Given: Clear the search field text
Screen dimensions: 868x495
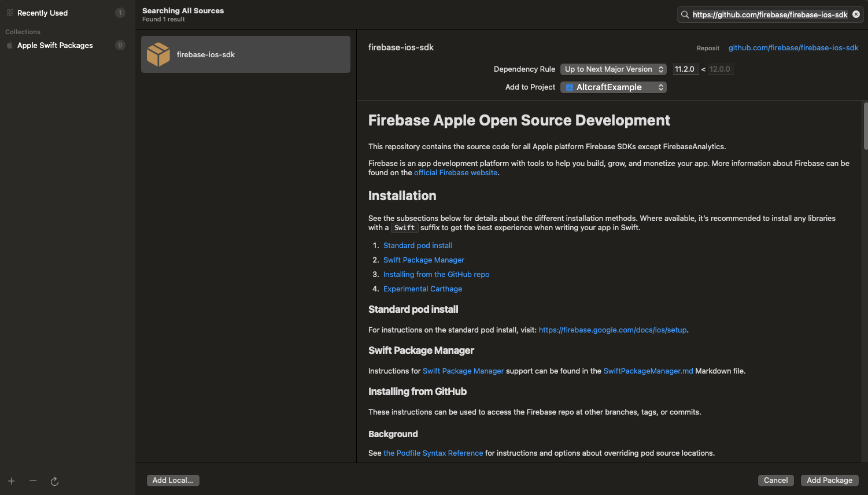Looking at the screenshot, I should (x=856, y=14).
